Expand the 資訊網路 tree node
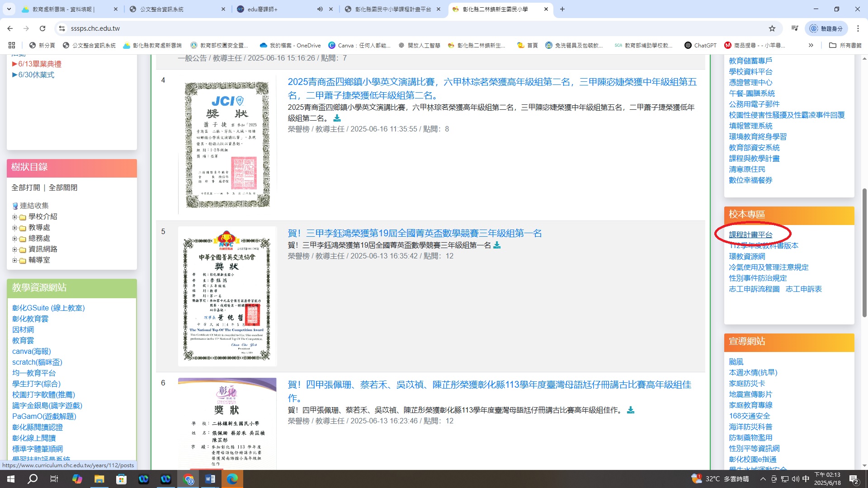 [14, 249]
